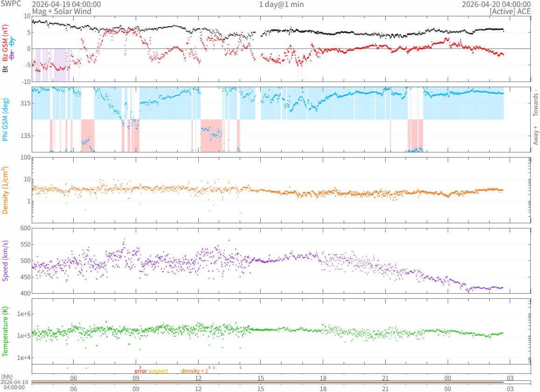Toggle the Bt series label

tap(5, 69)
